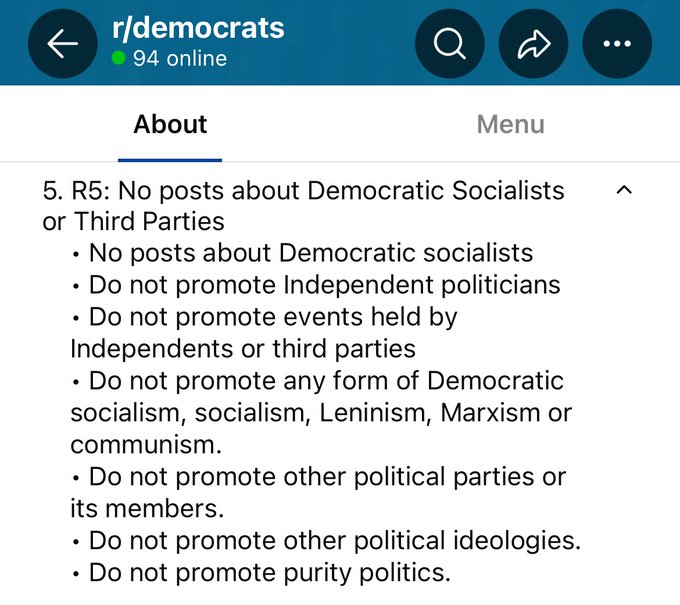Image resolution: width=680 pixels, height=605 pixels.
Task: Open the three-dot more options menu
Action: tap(616, 44)
